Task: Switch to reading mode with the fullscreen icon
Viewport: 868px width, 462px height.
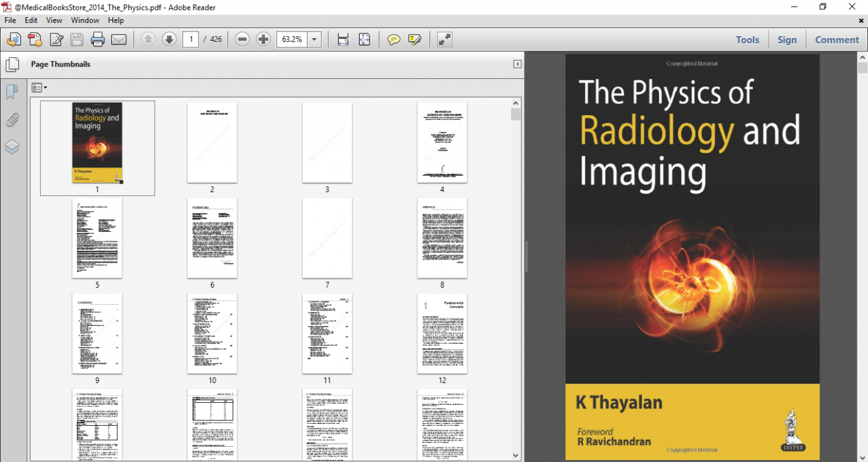Action: [x=444, y=39]
